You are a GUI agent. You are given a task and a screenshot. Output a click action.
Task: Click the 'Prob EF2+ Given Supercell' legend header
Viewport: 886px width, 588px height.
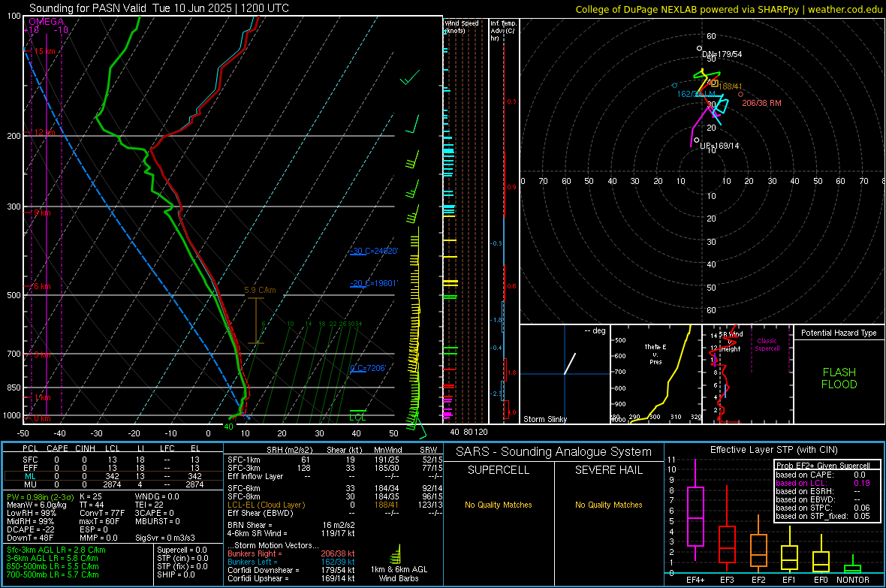click(823, 466)
